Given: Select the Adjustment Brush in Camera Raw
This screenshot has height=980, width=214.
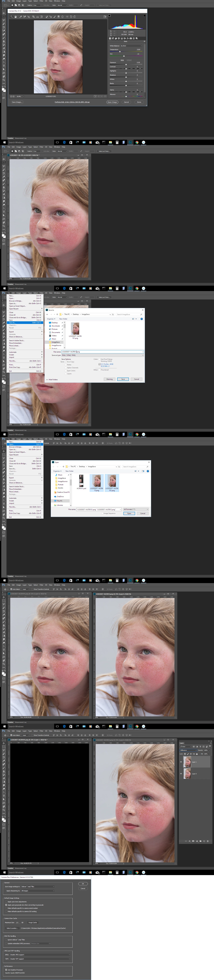Looking at the screenshot, I should [x=55, y=17].
